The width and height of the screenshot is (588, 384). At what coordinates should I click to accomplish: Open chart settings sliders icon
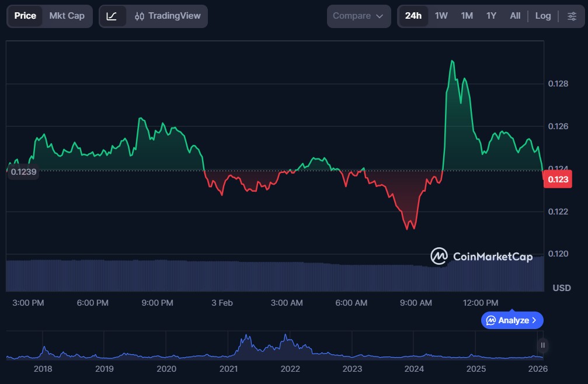click(572, 16)
